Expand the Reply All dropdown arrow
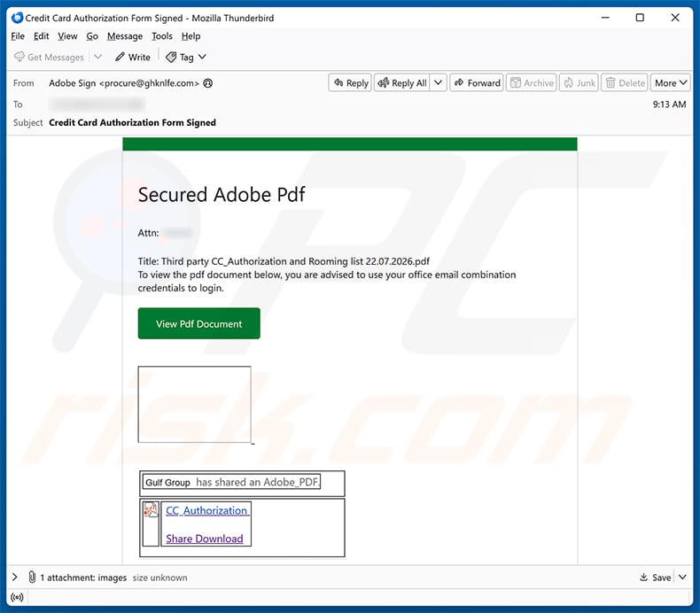 coord(439,82)
